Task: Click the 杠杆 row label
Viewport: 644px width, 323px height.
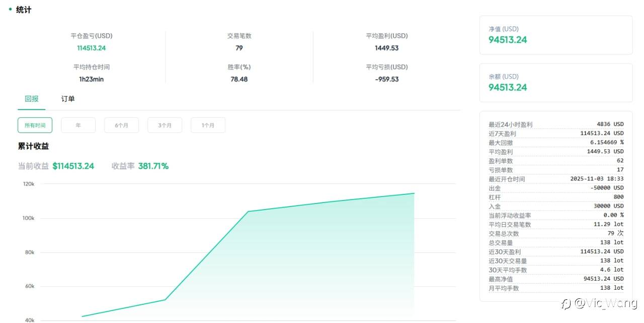Action: pos(495,197)
